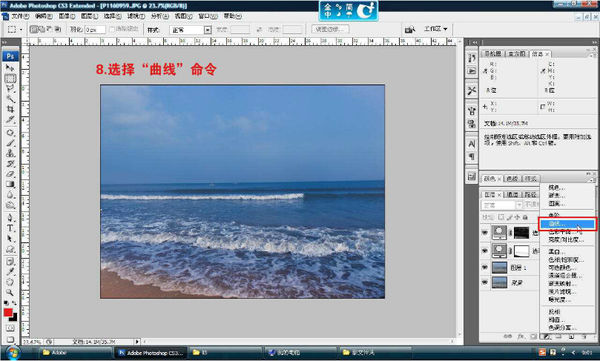This screenshot has width=600, height=361.
Task: Select the Crop tool
Action: 10,109
